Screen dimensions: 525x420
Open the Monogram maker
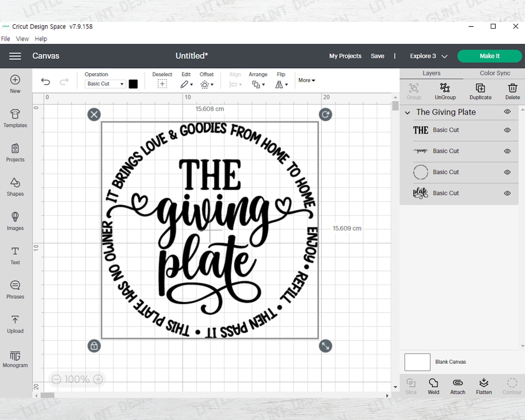click(x=15, y=359)
